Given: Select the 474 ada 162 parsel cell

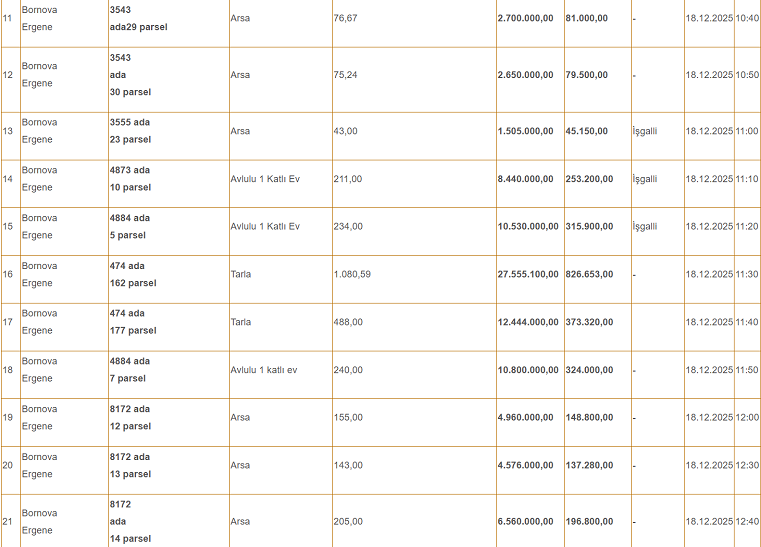Looking at the screenshot, I should [132, 274].
